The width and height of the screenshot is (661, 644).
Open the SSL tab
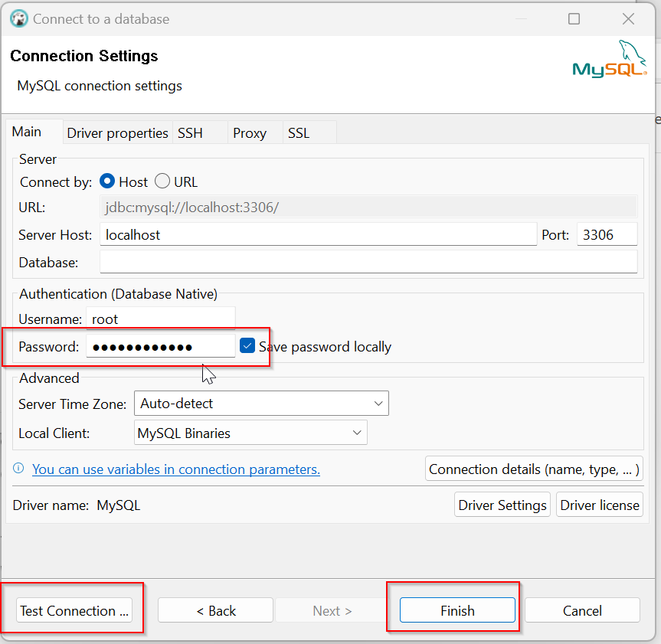(x=299, y=132)
